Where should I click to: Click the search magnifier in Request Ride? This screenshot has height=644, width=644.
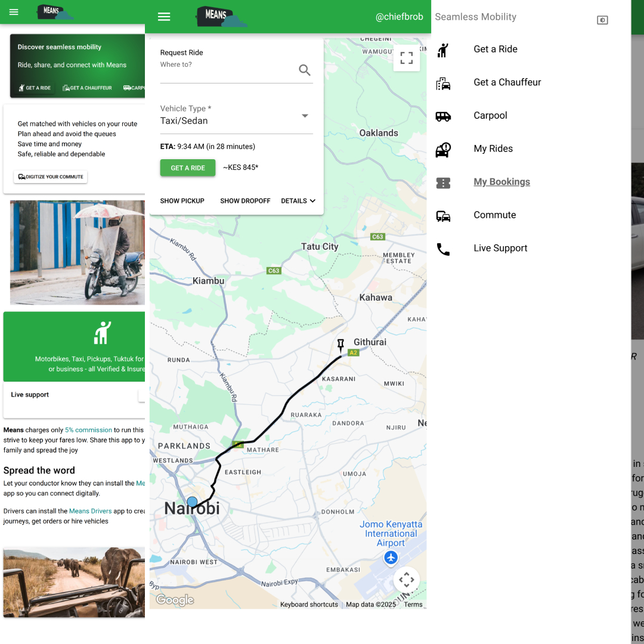click(x=305, y=70)
